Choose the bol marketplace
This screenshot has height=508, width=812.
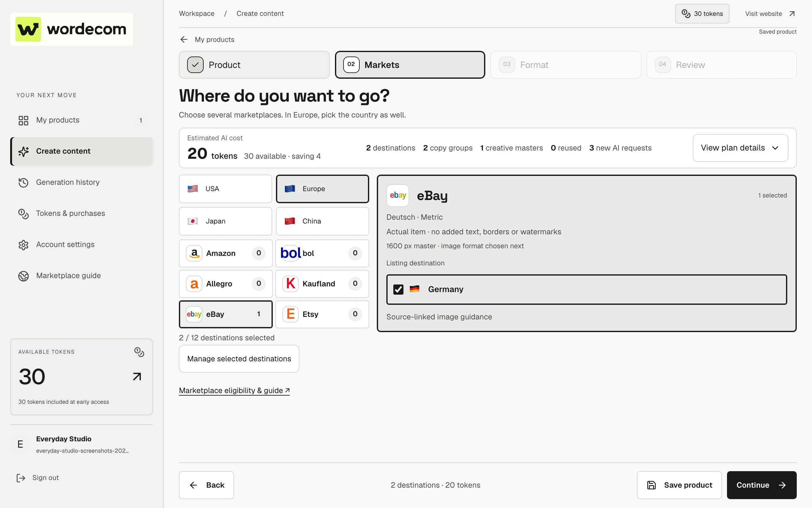click(322, 253)
